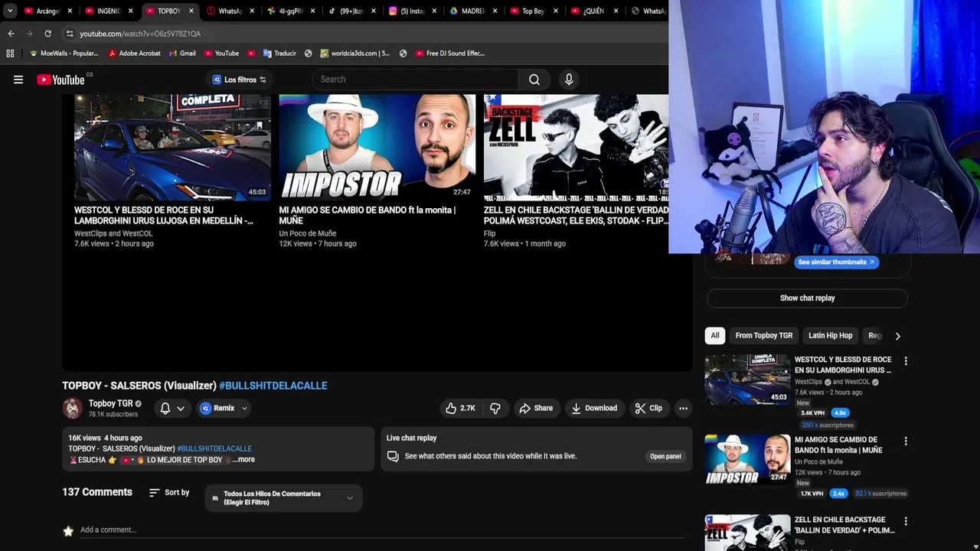Screen dimensions: 980x551
Task: Select the From Topboy TGR chip
Action: coord(763,335)
